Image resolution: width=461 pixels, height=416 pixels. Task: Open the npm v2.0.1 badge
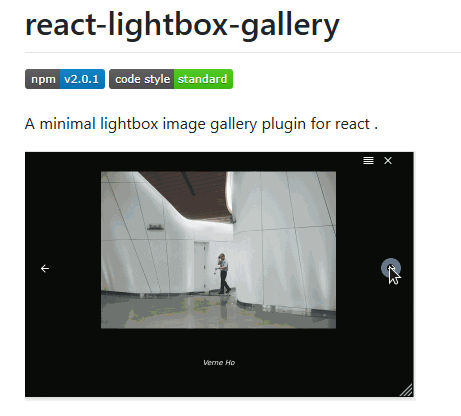(65, 79)
